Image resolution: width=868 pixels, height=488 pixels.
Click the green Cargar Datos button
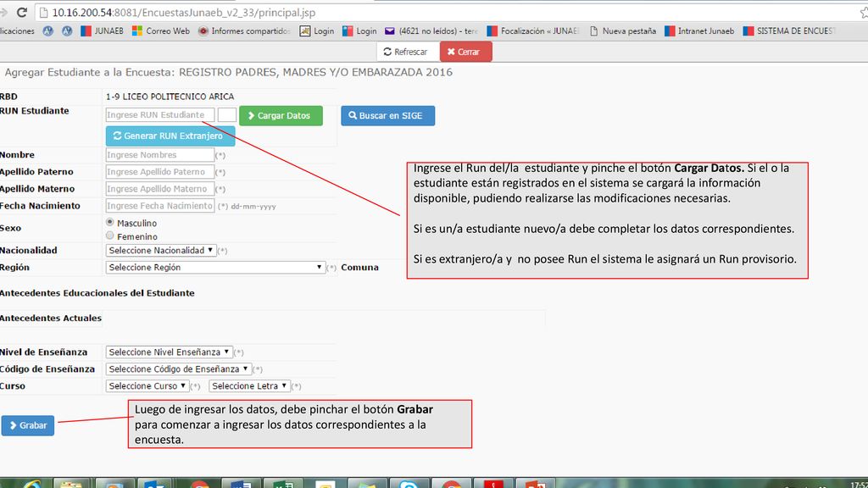(281, 115)
